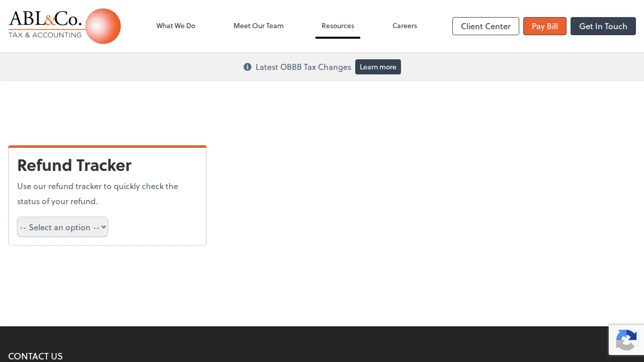This screenshot has width=644, height=362.
Task: Open the Resources menu
Action: 338,26
